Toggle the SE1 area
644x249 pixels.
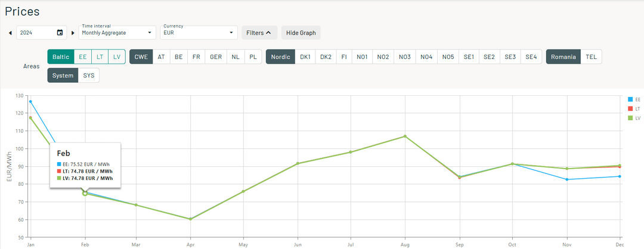469,57
